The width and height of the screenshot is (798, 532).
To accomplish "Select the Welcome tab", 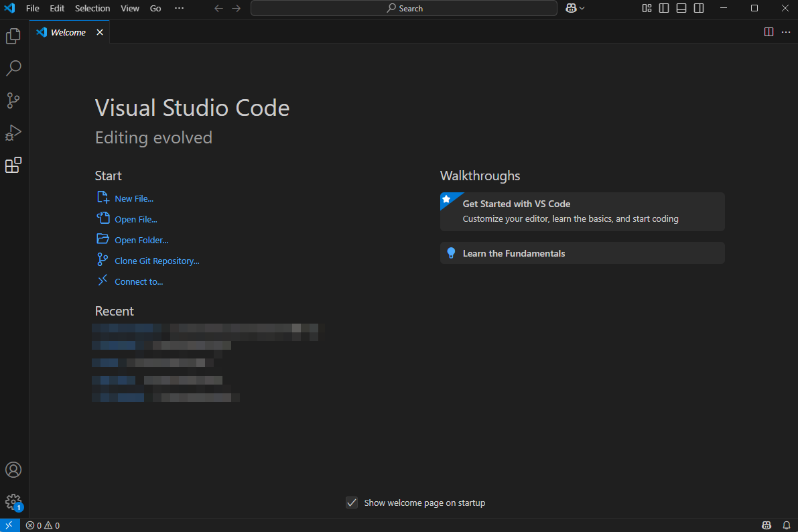I will tap(69, 32).
